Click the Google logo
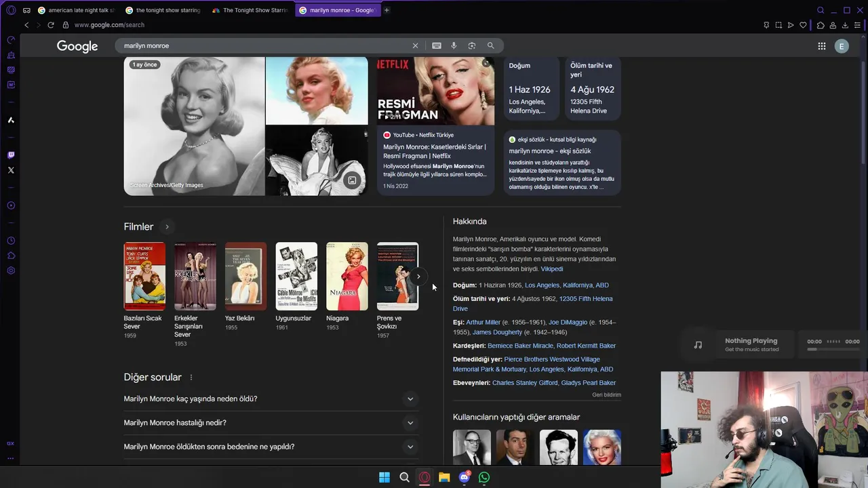The width and height of the screenshot is (868, 488). coord(77,46)
